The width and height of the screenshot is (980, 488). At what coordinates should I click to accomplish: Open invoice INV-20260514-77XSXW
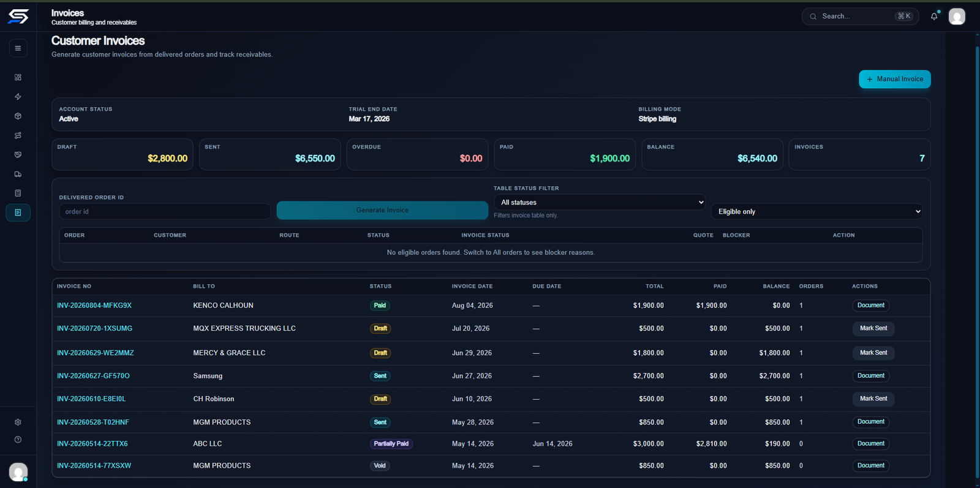click(94, 466)
